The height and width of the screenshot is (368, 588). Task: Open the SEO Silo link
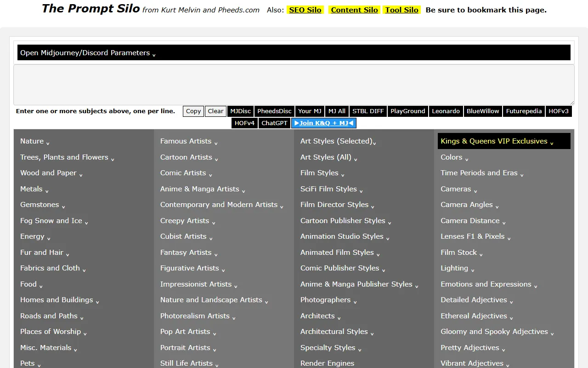point(305,10)
